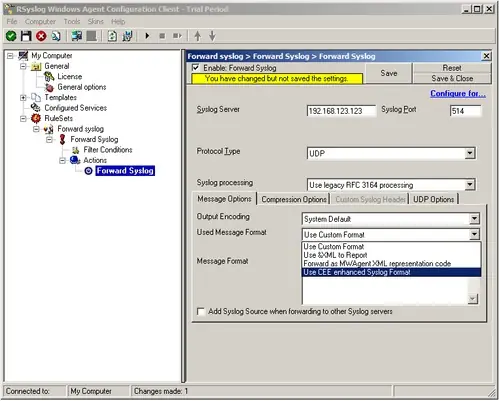The height and width of the screenshot is (401, 499).
Task: Click the General folder icon
Action: [x=36, y=66]
